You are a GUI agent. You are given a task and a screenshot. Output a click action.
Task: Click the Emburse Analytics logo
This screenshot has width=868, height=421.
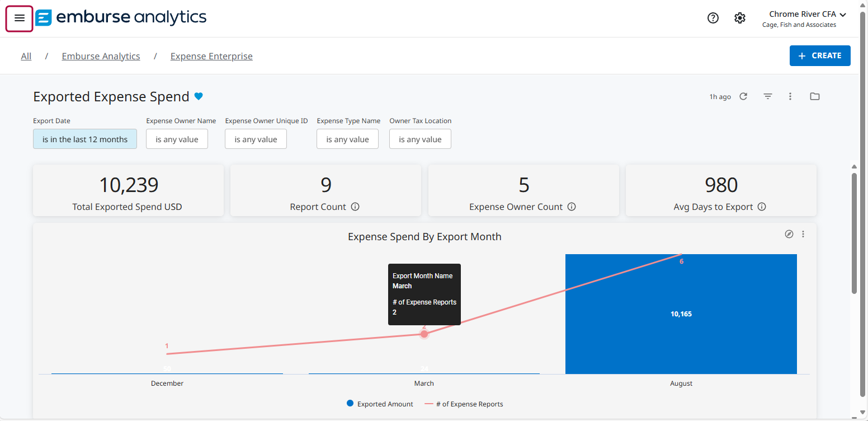point(121,17)
